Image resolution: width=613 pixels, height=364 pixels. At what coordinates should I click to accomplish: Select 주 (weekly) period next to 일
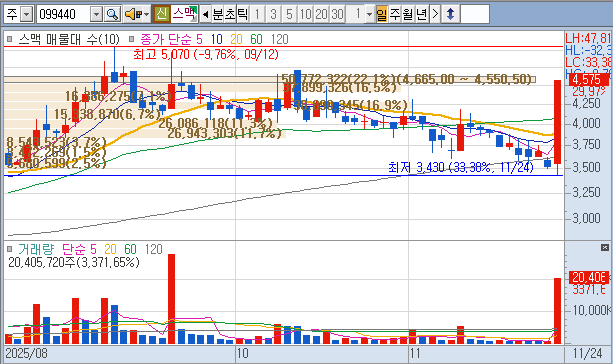395,14
